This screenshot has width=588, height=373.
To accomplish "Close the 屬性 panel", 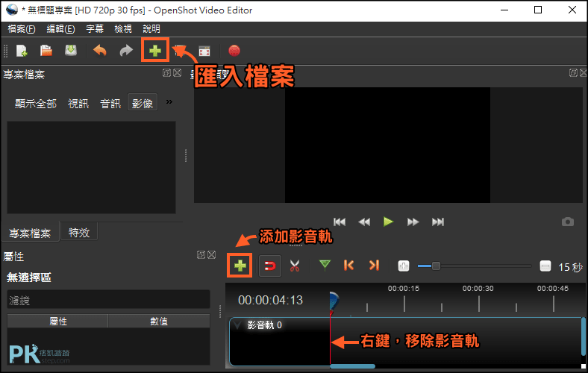I will tap(211, 255).
